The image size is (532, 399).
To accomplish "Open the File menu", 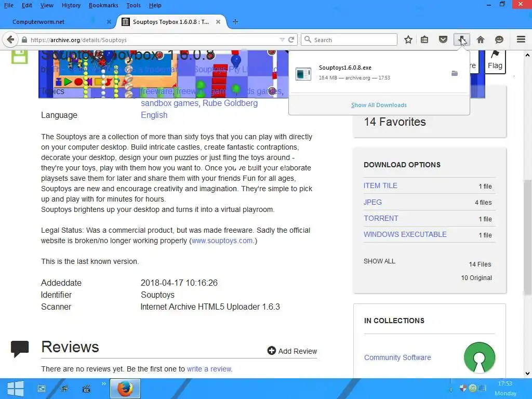I will click(9, 5).
